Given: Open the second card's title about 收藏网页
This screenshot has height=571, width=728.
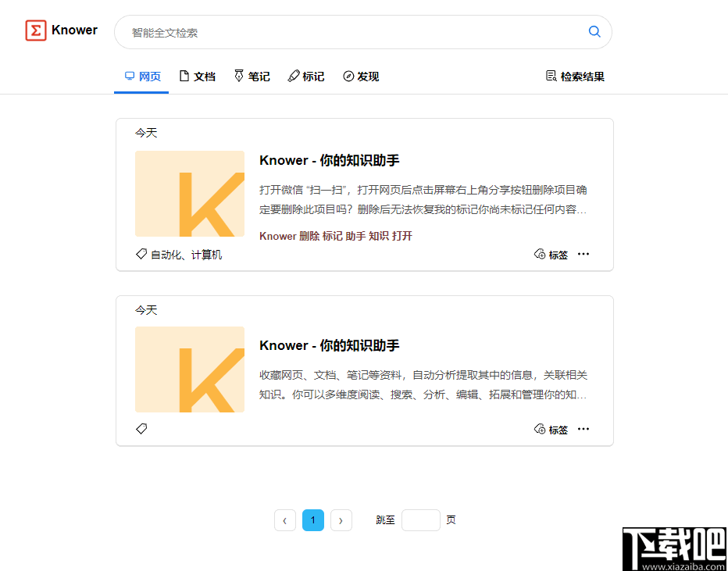Looking at the screenshot, I should pos(329,345).
